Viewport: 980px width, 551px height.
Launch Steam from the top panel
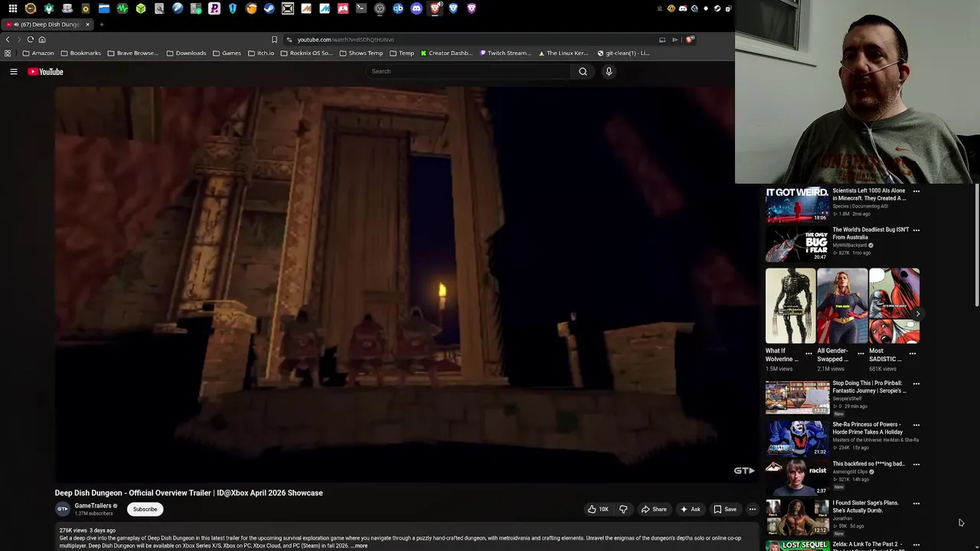click(x=269, y=8)
